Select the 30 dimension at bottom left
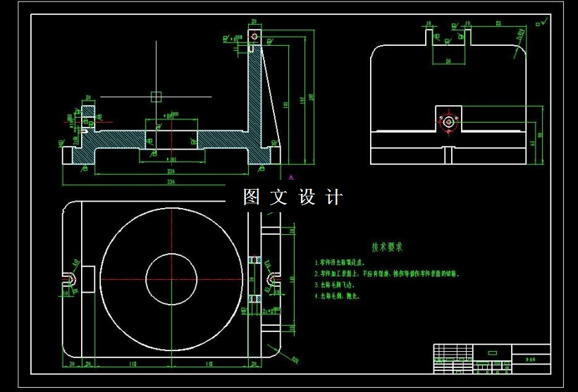Viewport: 578px width, 392px height. 72,364
